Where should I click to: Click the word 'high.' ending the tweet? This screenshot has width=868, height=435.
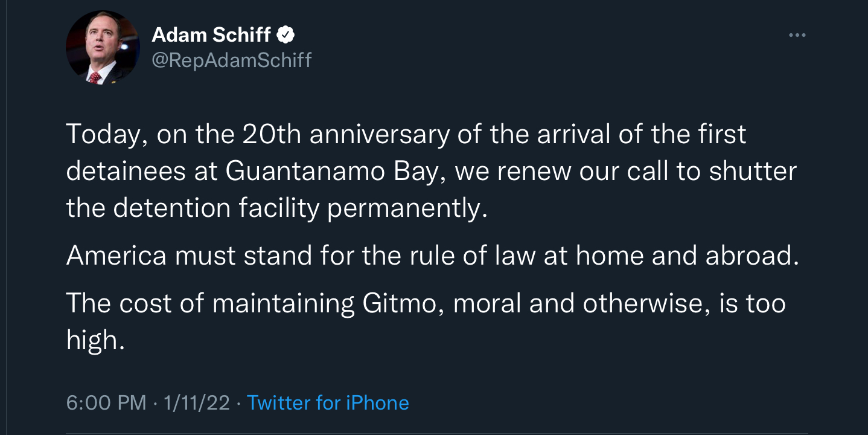point(95,340)
